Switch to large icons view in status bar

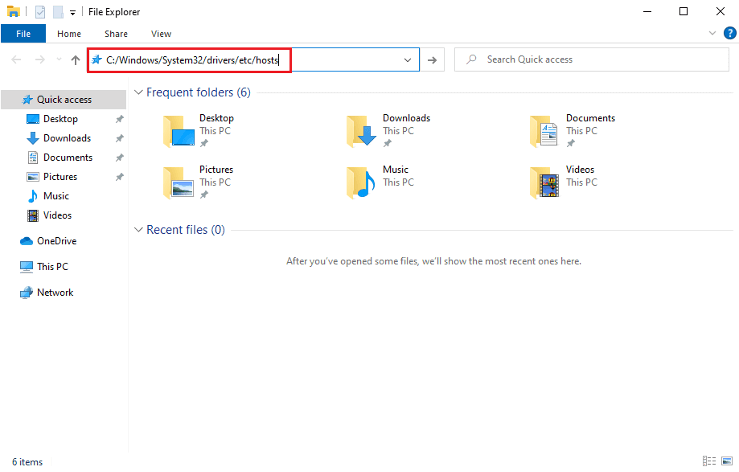coord(727,462)
